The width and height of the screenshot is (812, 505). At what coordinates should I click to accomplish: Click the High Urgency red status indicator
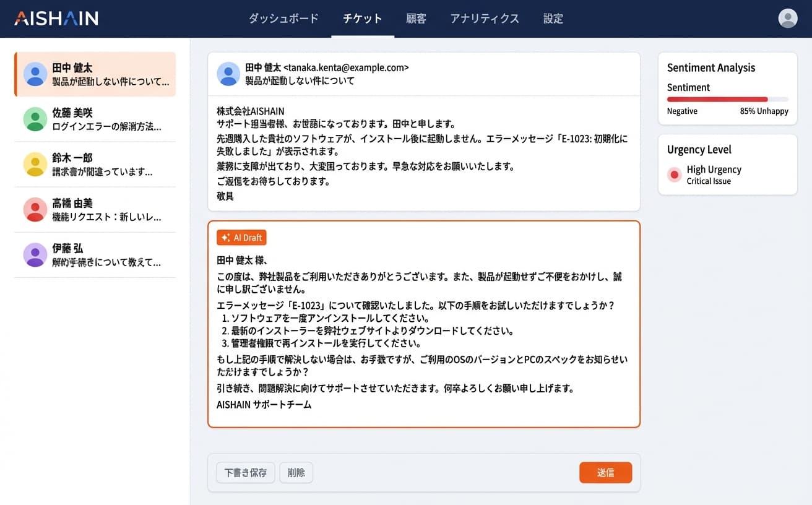[675, 175]
